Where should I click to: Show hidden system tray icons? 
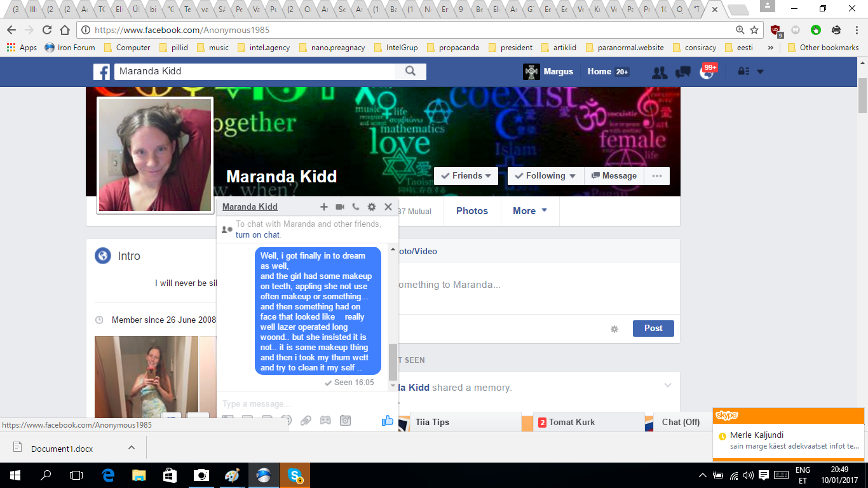pyautogui.click(x=703, y=475)
